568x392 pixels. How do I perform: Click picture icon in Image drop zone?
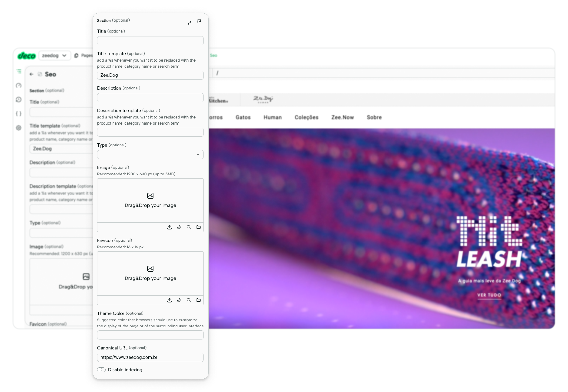pyautogui.click(x=150, y=196)
